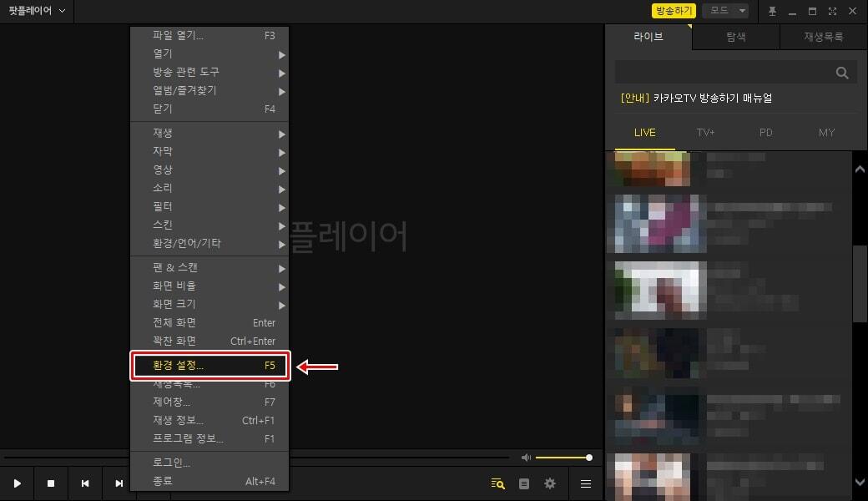
Task: Expand the 방송 관련 도구 submenu
Action: pyautogui.click(x=209, y=72)
